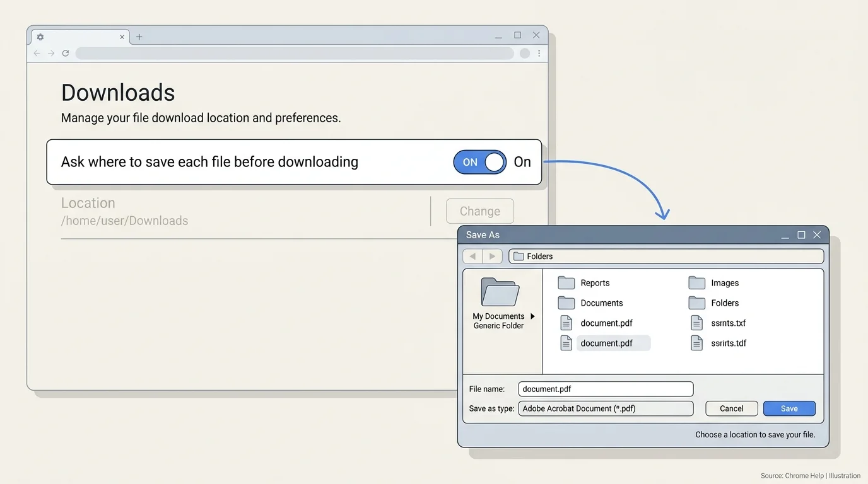Viewport: 868px width, 484px height.
Task: Reload the page with the refresh icon
Action: click(x=66, y=54)
